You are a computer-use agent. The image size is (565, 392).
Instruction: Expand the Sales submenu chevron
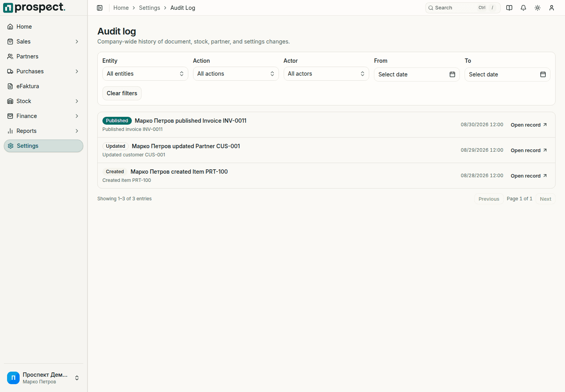[x=77, y=42]
